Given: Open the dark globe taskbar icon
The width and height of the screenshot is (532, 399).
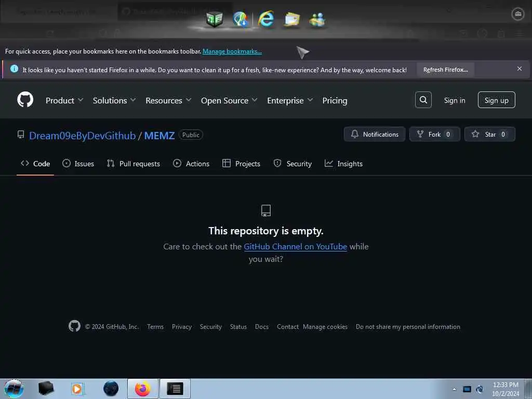Looking at the screenshot, I should [x=111, y=389].
